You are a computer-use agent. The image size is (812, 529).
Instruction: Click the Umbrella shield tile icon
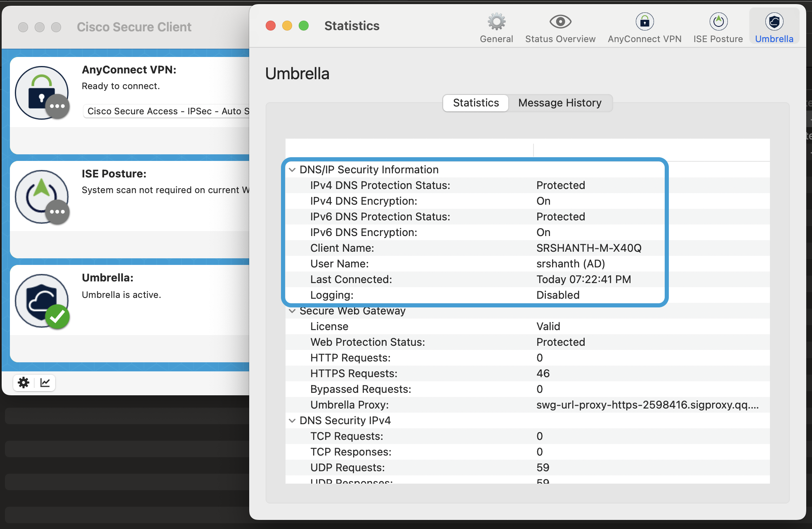point(42,301)
